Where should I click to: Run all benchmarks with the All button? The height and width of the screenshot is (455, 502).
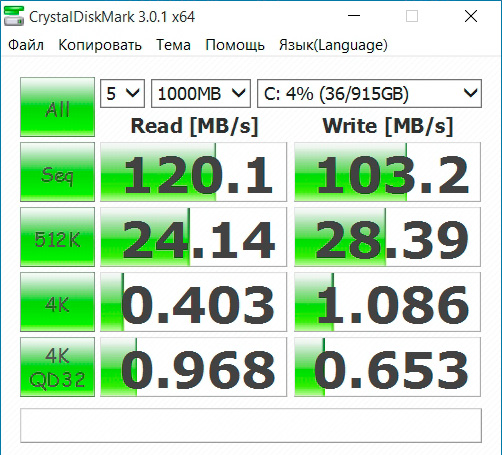[57, 107]
